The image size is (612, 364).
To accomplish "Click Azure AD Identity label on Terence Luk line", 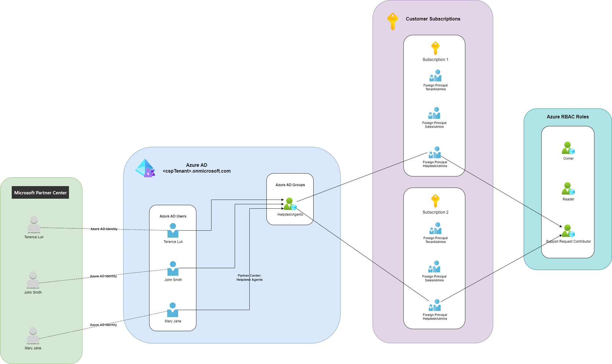I will (104, 229).
